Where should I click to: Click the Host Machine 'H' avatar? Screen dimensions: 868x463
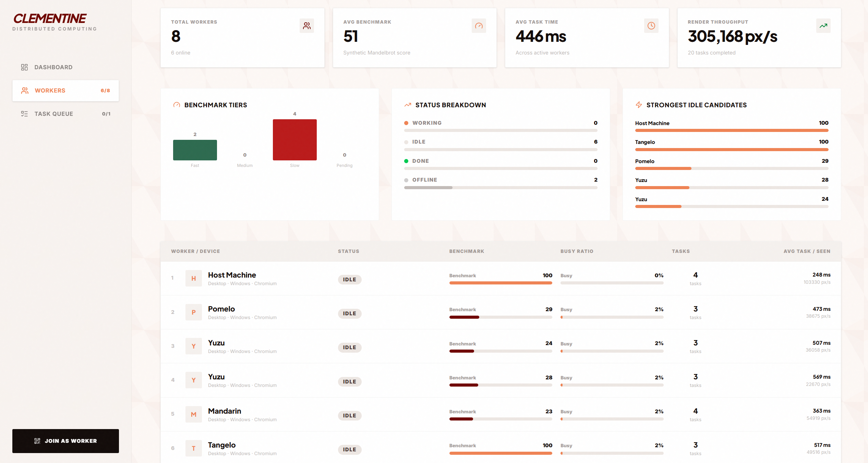pos(193,278)
